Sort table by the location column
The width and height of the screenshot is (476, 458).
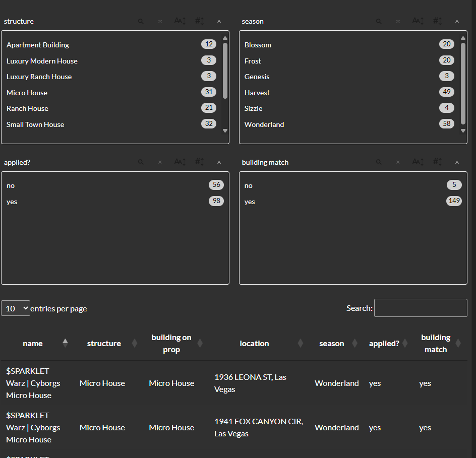click(254, 344)
